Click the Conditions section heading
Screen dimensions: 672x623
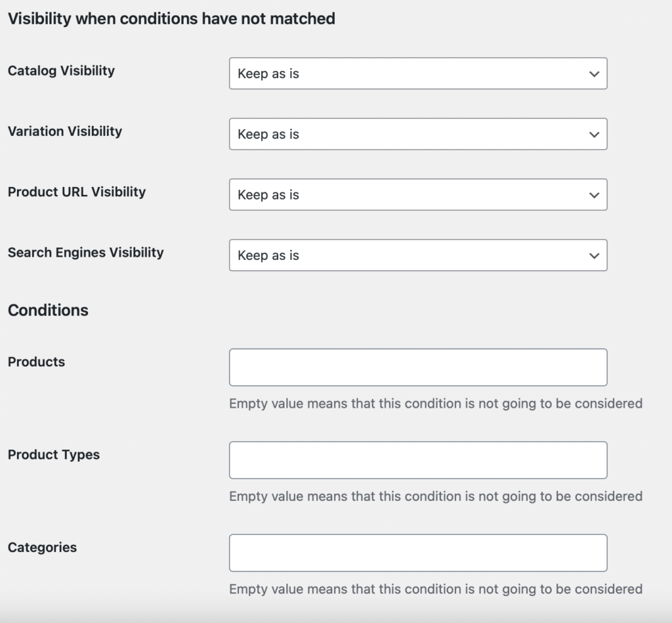[48, 310]
